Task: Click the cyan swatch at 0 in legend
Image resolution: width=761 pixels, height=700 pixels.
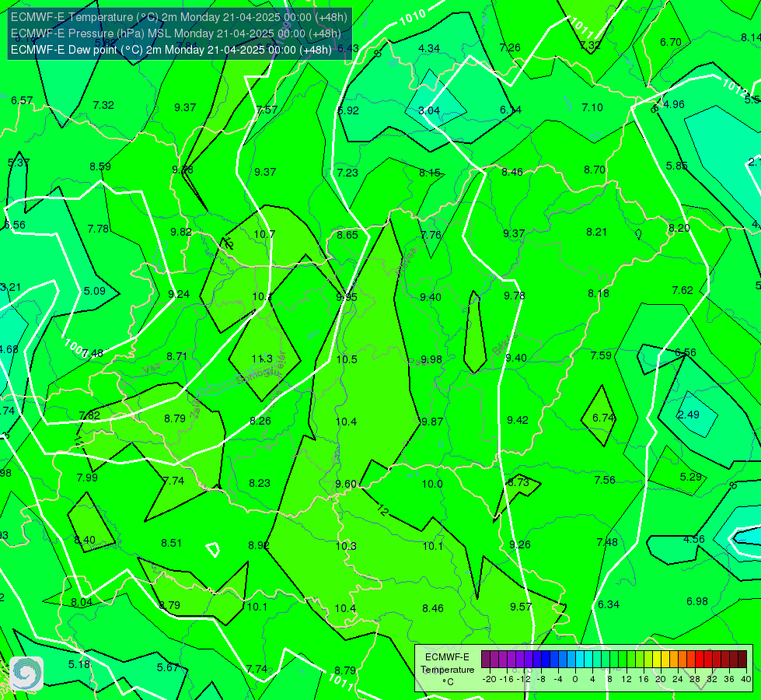Action: pyautogui.click(x=580, y=660)
